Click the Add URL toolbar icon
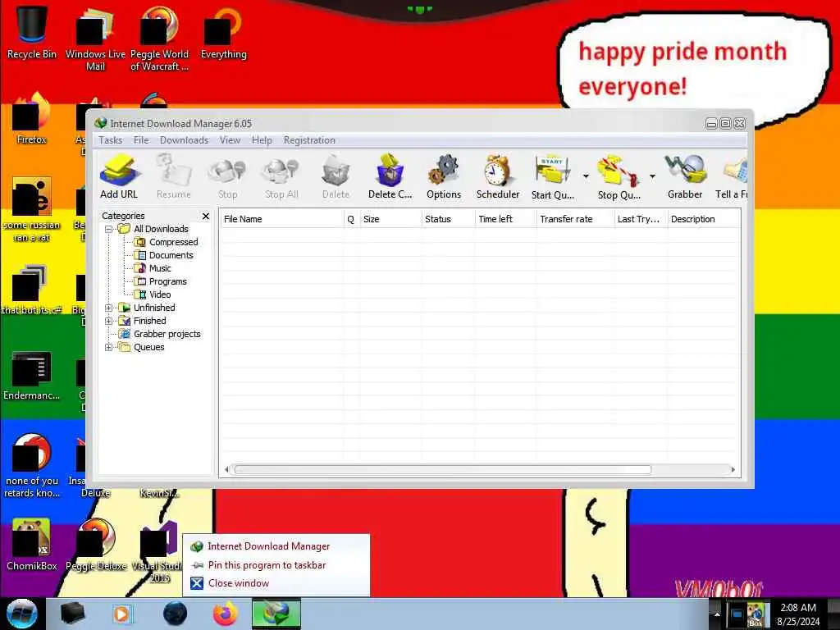The image size is (840, 630). (119, 176)
